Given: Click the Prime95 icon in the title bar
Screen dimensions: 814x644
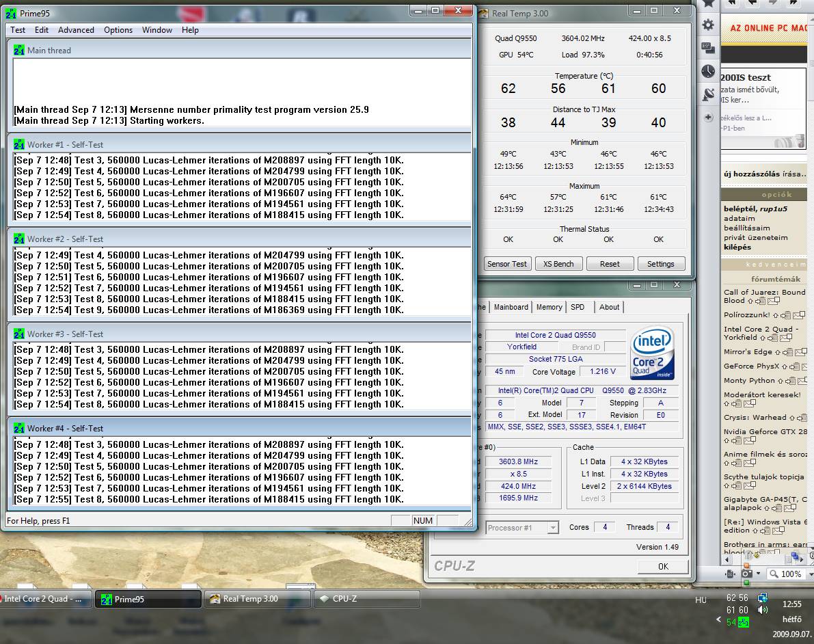Looking at the screenshot, I should (11, 14).
